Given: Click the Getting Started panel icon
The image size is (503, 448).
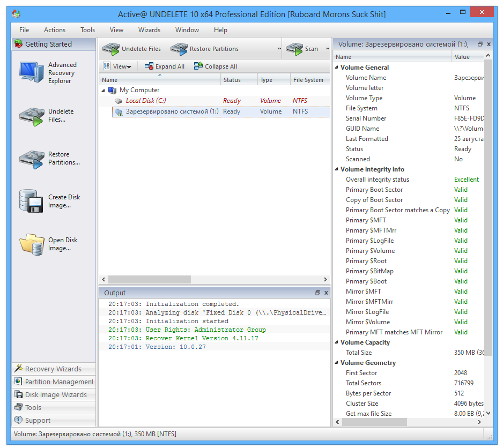Looking at the screenshot, I should tap(18, 43).
